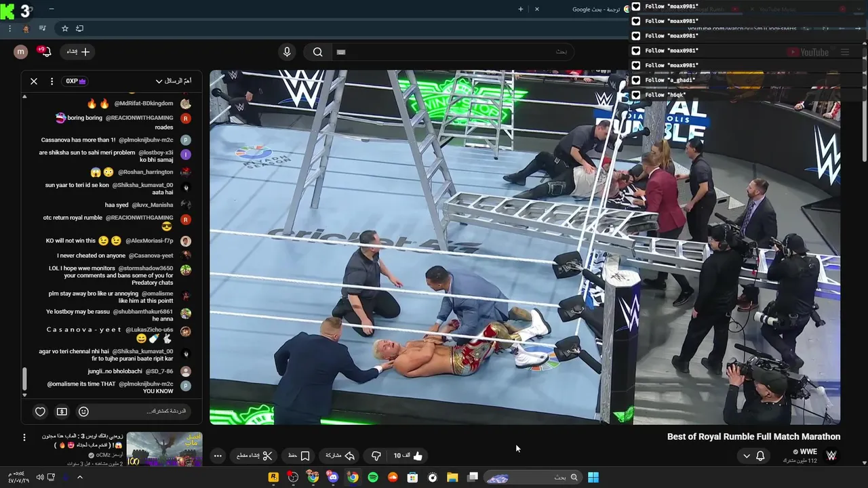Like the video with thumbs up

click(408, 456)
